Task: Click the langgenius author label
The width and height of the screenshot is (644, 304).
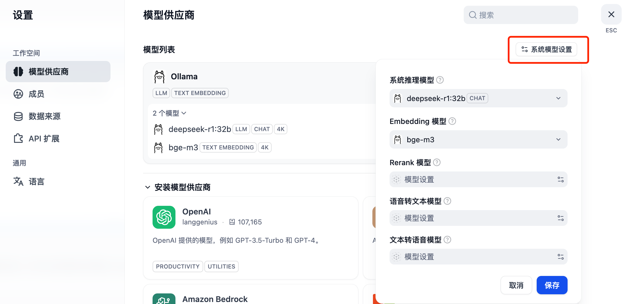Action: point(200,222)
